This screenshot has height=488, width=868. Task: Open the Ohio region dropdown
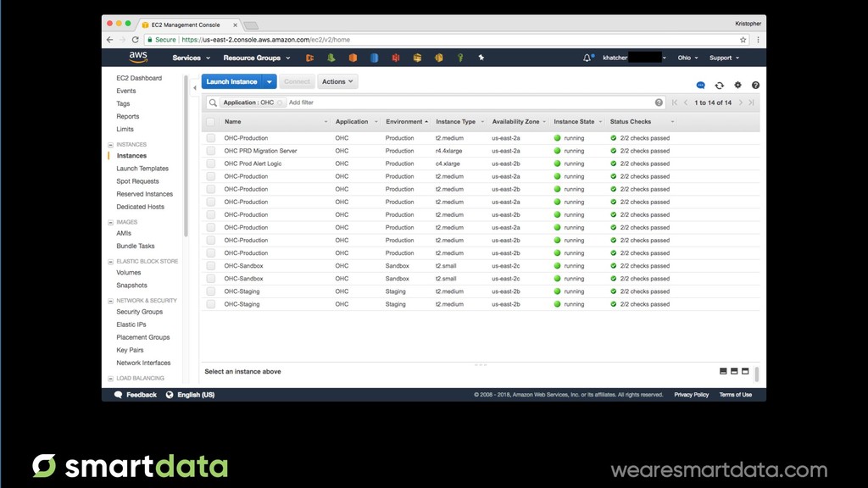pyautogui.click(x=687, y=58)
